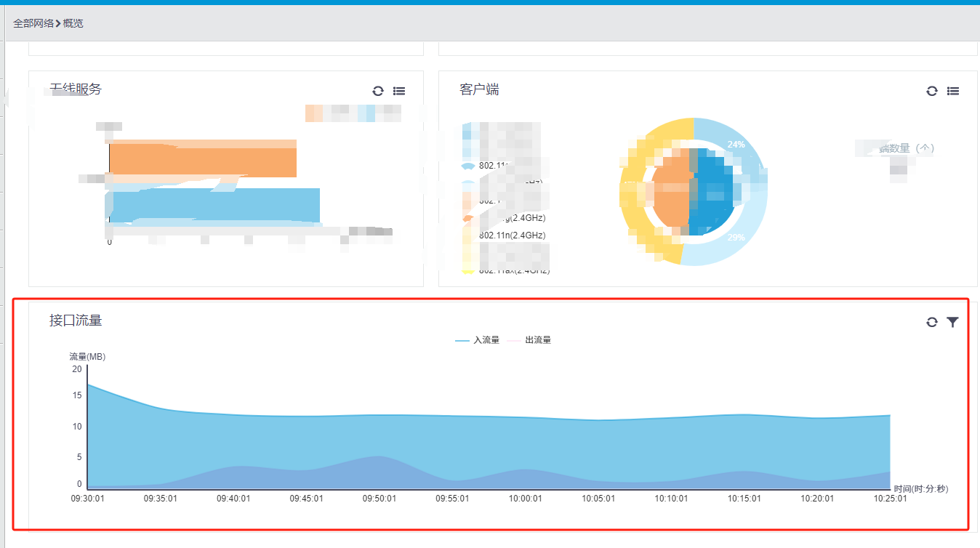Open list view icon in 无线服务 panel
This screenshot has height=548, width=980.
coord(399,91)
